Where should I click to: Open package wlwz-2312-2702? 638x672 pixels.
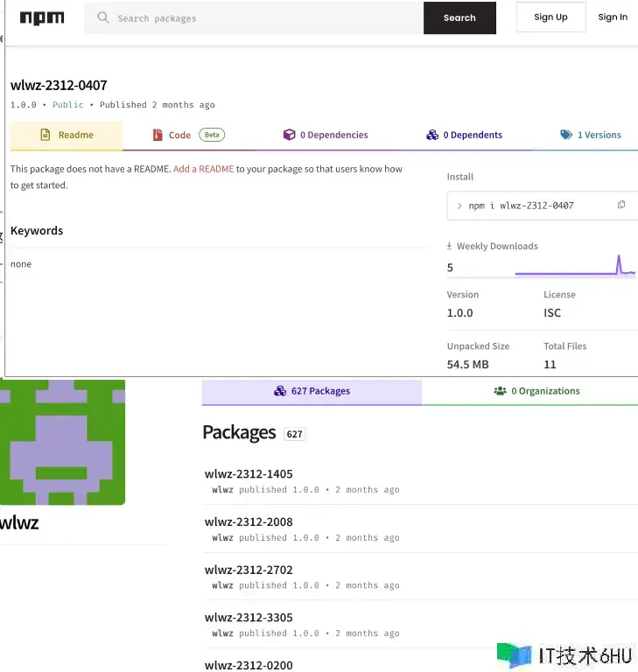pyautogui.click(x=249, y=570)
